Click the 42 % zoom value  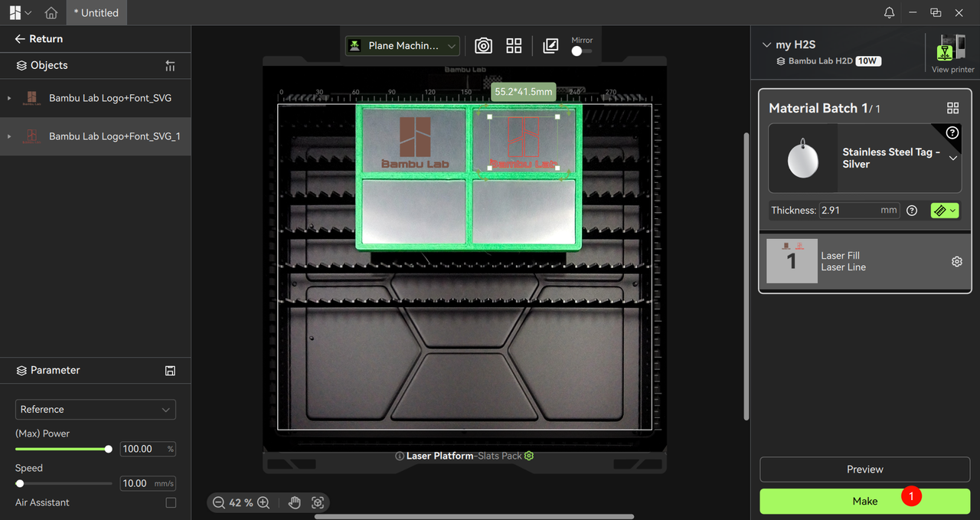coord(241,503)
